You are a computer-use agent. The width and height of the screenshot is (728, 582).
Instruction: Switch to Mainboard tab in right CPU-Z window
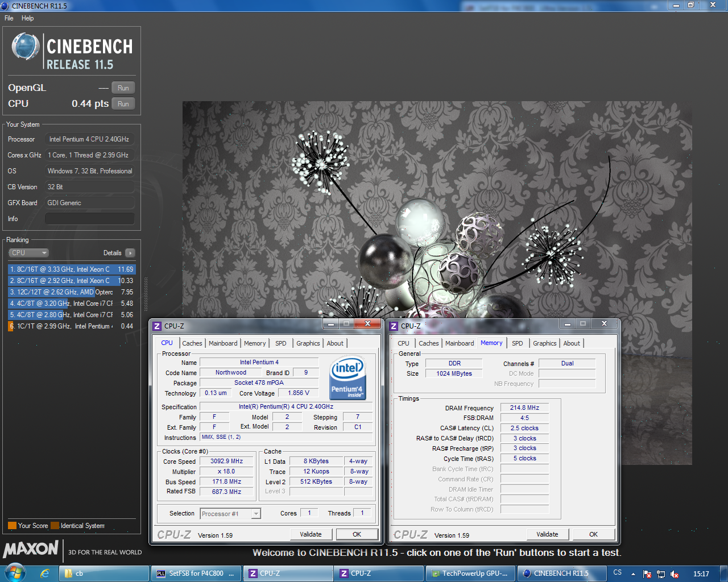(460, 343)
